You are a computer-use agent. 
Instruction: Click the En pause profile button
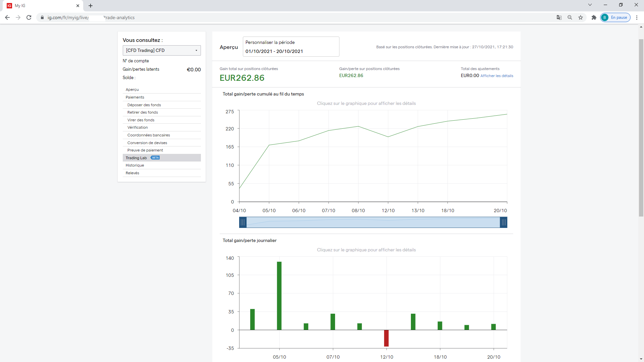pyautogui.click(x=615, y=17)
